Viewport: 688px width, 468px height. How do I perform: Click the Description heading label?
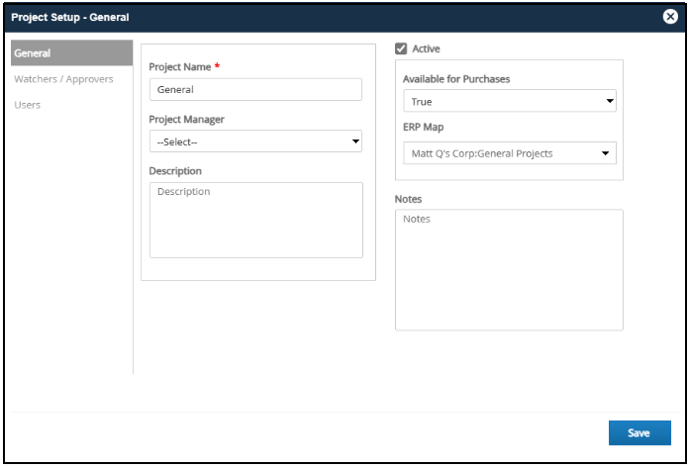(x=175, y=171)
